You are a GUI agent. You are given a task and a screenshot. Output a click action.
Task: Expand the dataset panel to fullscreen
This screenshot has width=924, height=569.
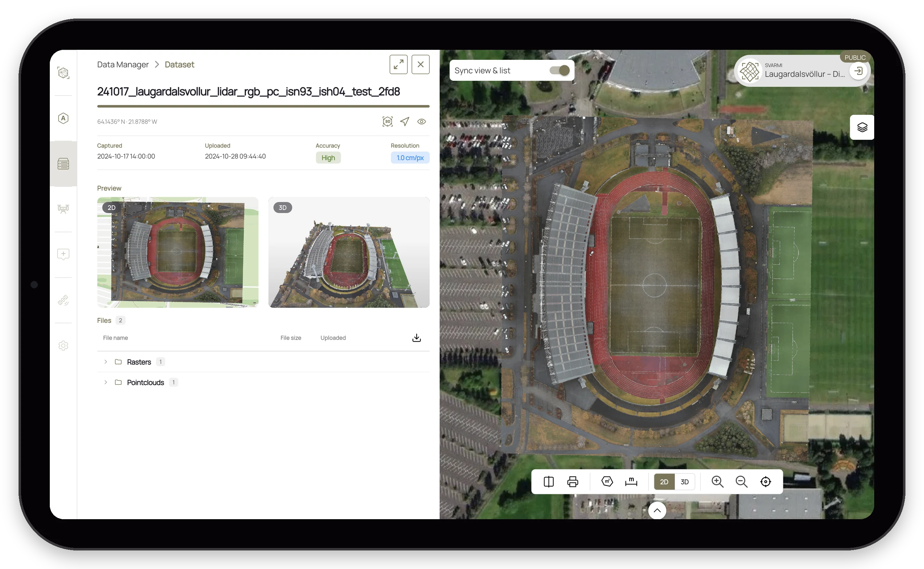pyautogui.click(x=398, y=64)
